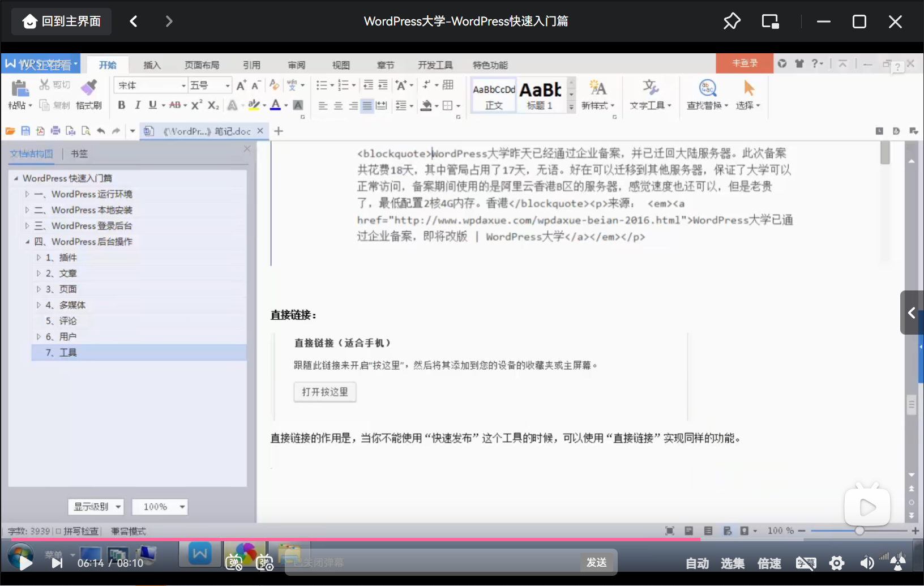Add a new document tab with plus
Screen dimensions: 924x586
(279, 131)
